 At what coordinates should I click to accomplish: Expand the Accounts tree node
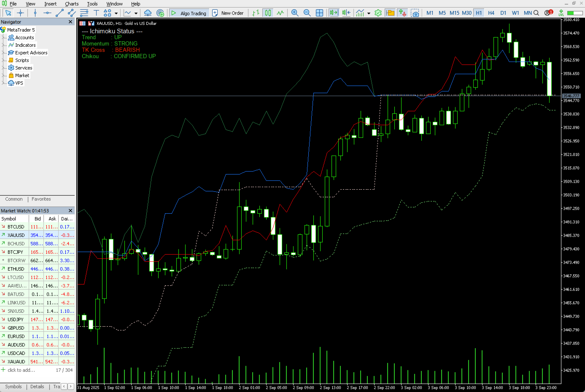point(4,38)
